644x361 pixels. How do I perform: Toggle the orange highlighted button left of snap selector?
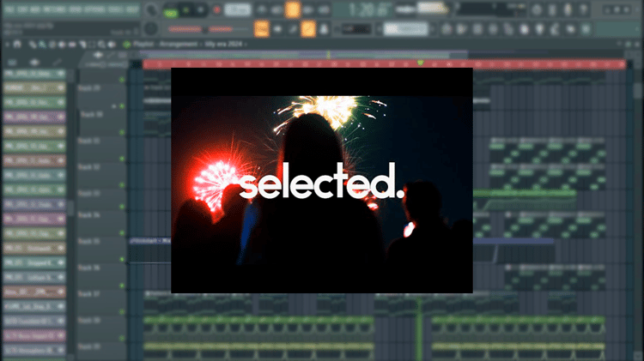tap(308, 29)
